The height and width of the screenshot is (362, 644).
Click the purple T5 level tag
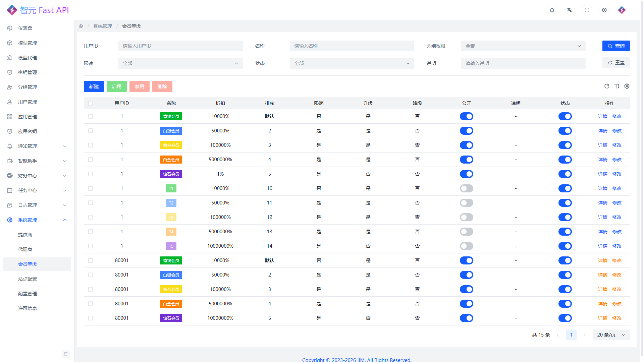[x=171, y=246]
